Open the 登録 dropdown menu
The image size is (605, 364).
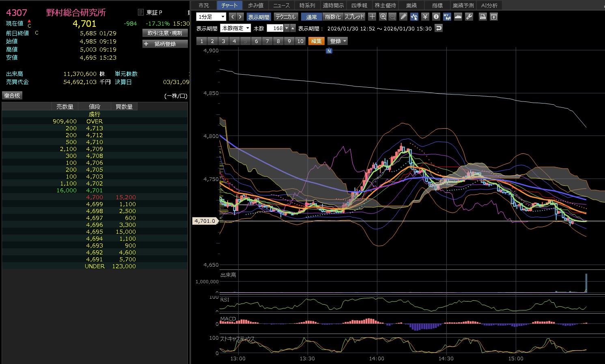(338, 41)
